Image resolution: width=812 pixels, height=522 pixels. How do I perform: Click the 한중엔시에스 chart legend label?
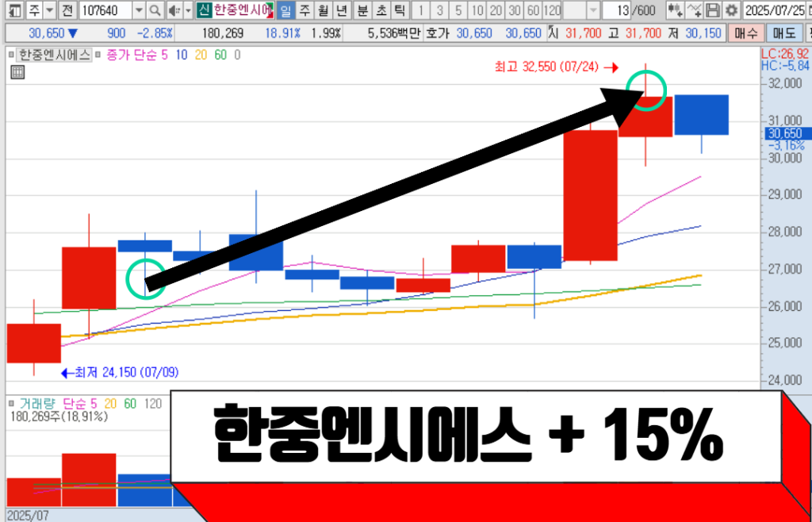(54, 55)
